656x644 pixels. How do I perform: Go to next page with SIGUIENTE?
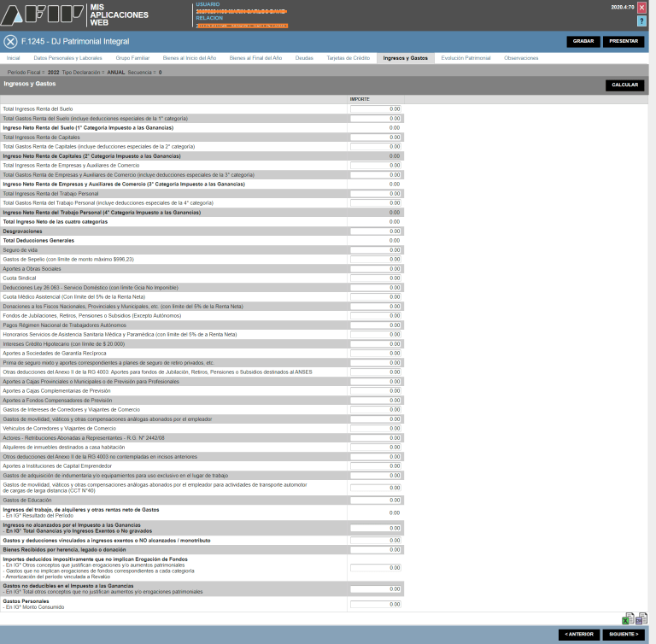624,635
